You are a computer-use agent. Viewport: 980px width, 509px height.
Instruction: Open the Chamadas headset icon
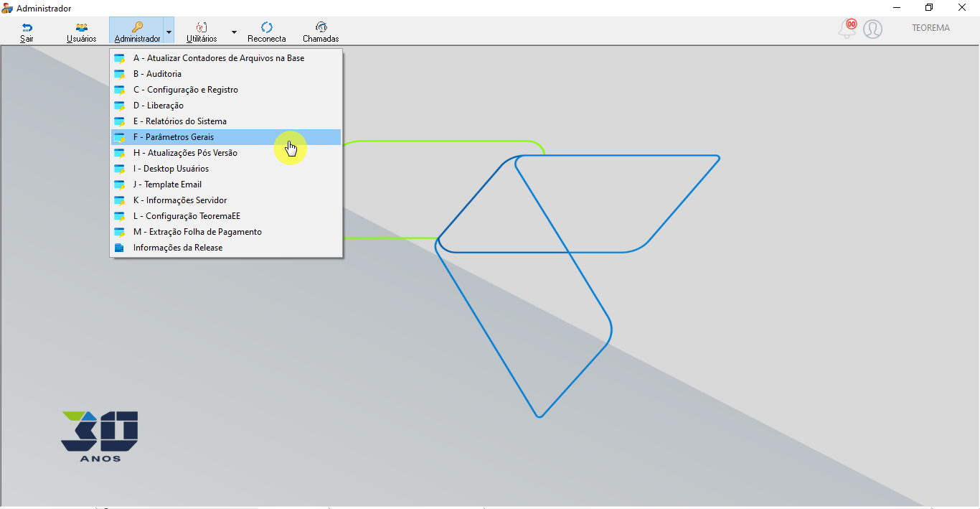[321, 27]
